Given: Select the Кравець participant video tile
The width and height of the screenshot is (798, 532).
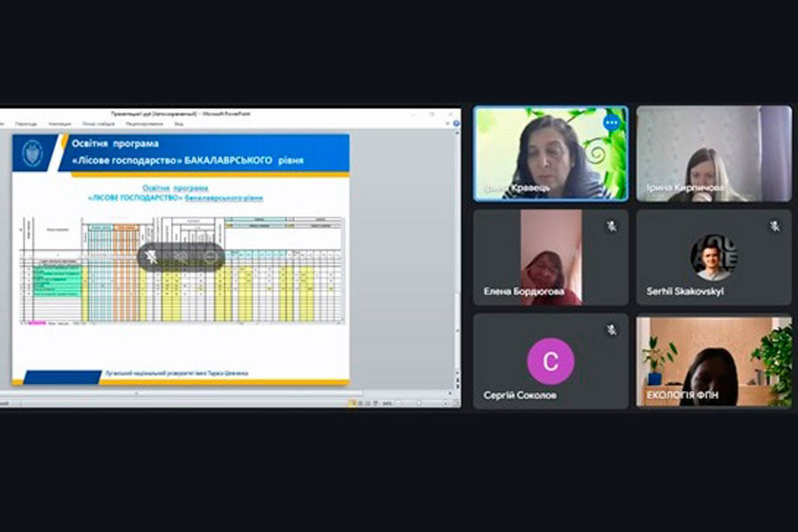Looking at the screenshot, I should coord(551,153).
